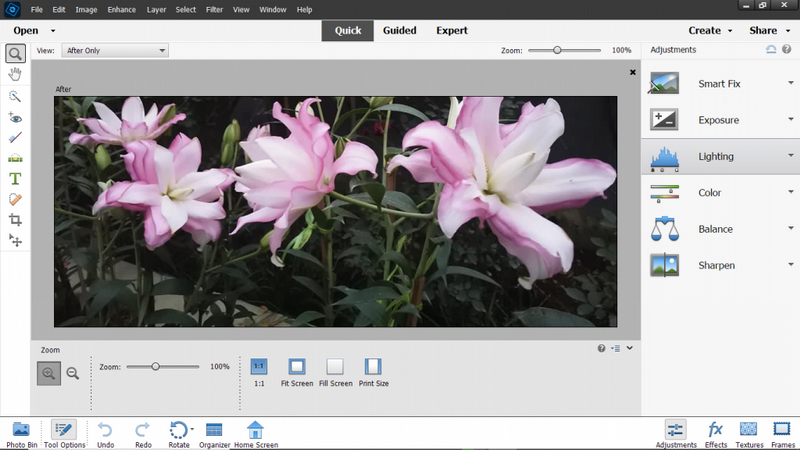Expand the Color adjustment arrow
Image resolution: width=800 pixels, height=450 pixels.
(790, 192)
